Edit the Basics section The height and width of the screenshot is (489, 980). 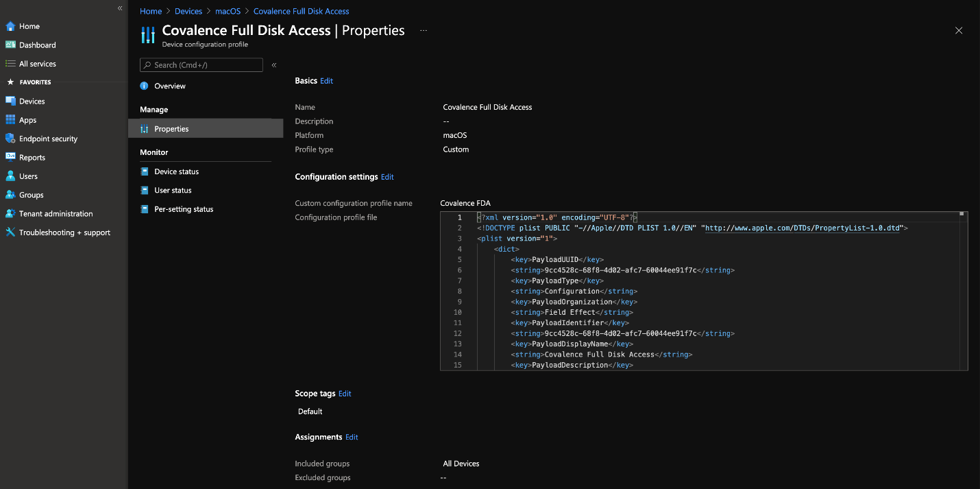326,81
